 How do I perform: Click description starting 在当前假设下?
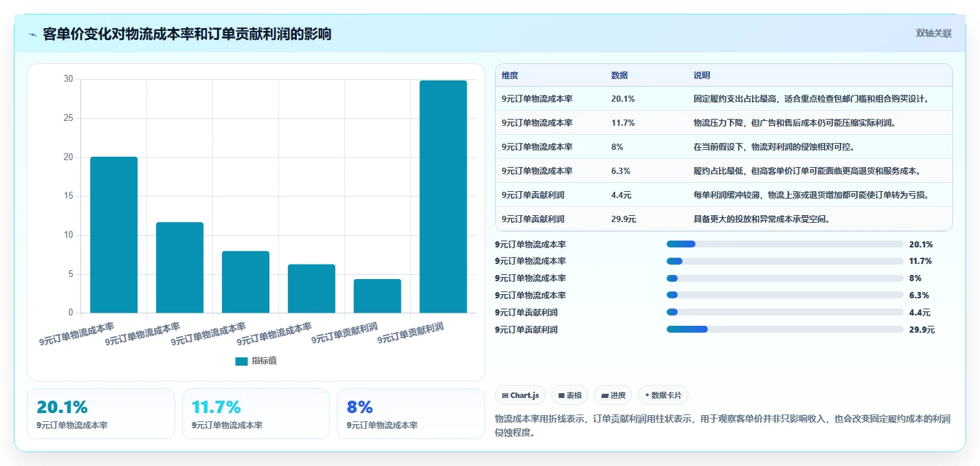pyautogui.click(x=775, y=147)
